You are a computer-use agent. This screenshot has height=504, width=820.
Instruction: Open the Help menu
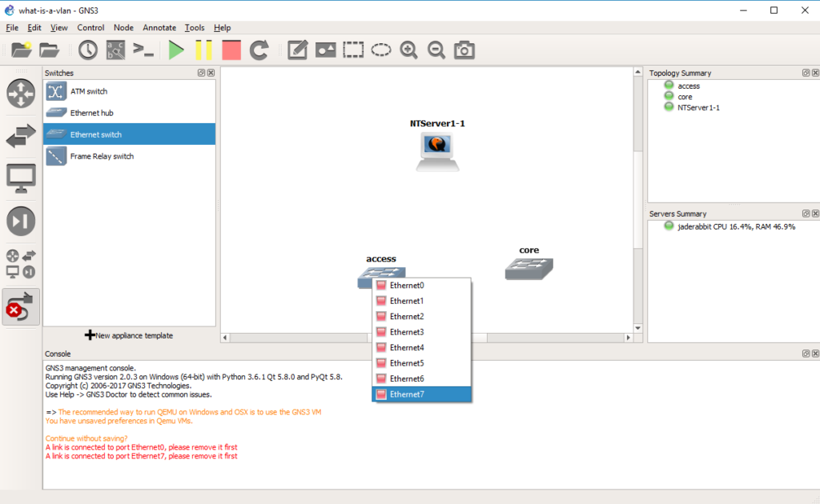click(x=223, y=28)
